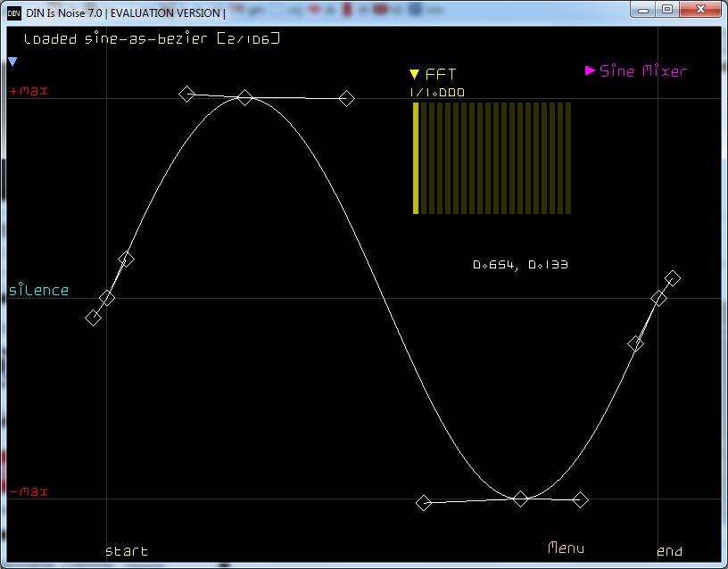Select the left tangent handle of the peak

[x=186, y=94]
